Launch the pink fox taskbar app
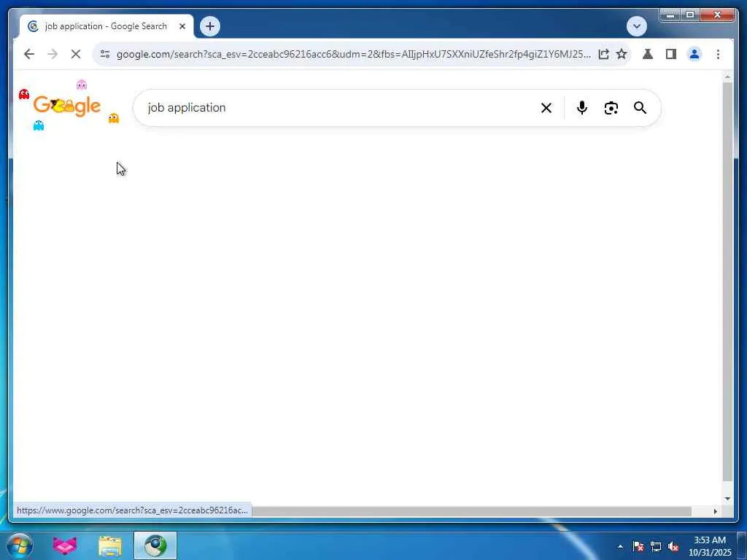747x560 pixels. (x=65, y=545)
